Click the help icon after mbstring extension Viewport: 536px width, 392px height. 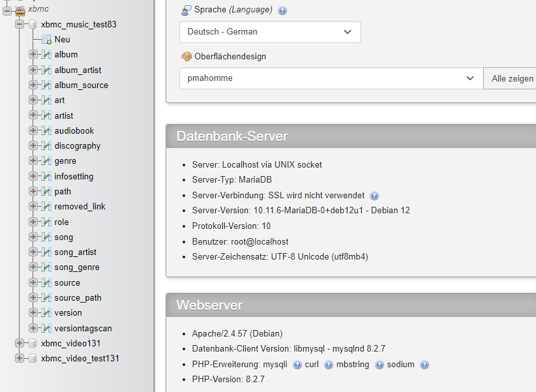click(x=379, y=365)
